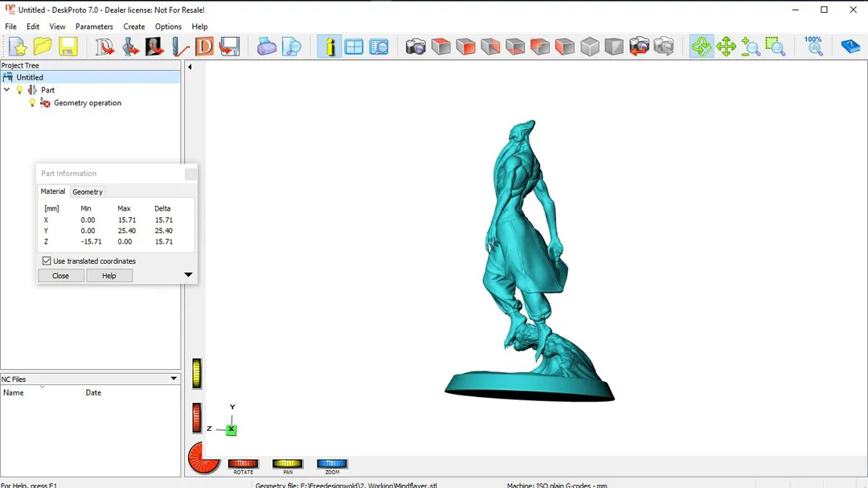Select the right view cube icon
The height and width of the screenshot is (488, 868).
pos(565,47)
